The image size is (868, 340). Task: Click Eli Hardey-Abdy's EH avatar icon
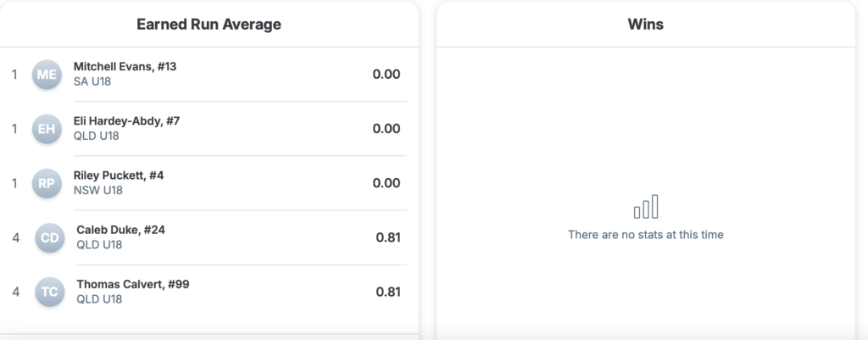[47, 129]
